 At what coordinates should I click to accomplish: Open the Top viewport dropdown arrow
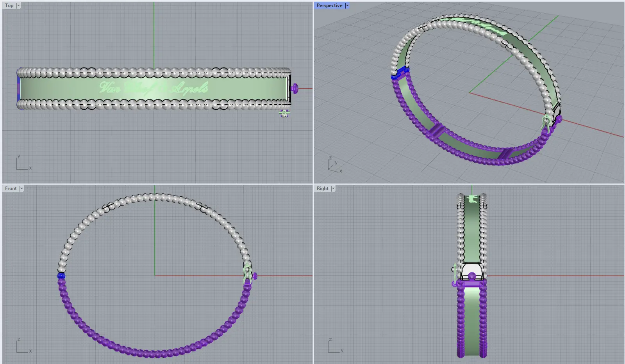[18, 5]
